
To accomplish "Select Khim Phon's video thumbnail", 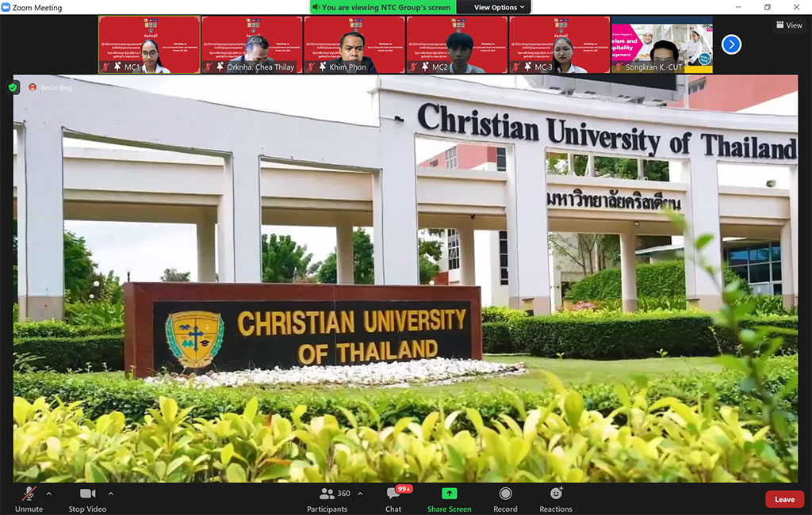I will [354, 44].
